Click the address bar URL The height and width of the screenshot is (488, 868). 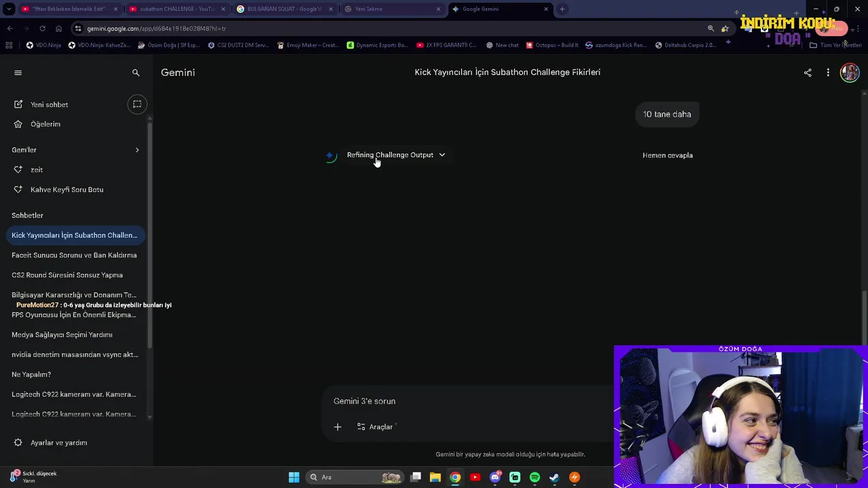point(157,28)
